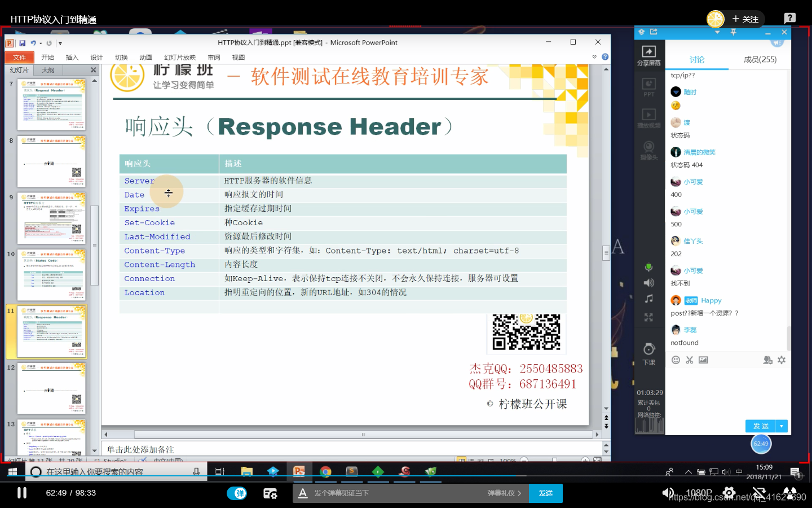Open the 摄像头 camera tool
The height and width of the screenshot is (508, 812).
pyautogui.click(x=649, y=151)
